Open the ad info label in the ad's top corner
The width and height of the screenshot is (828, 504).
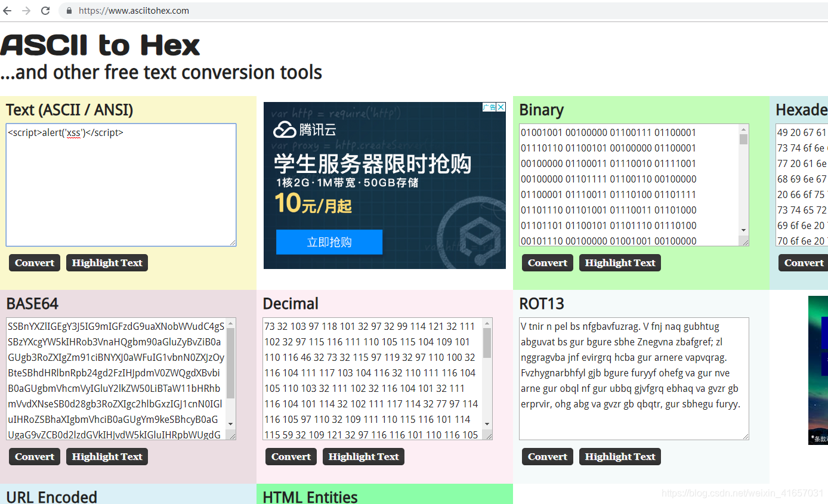490,107
